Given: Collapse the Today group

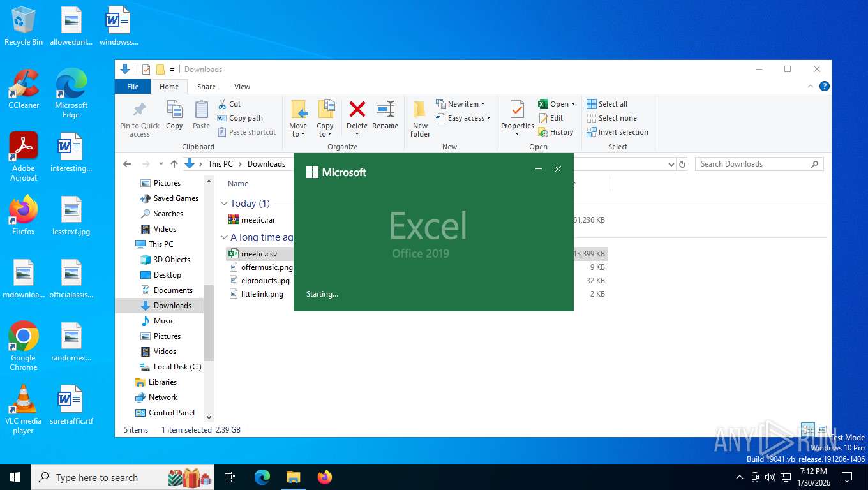Looking at the screenshot, I should pyautogui.click(x=224, y=204).
